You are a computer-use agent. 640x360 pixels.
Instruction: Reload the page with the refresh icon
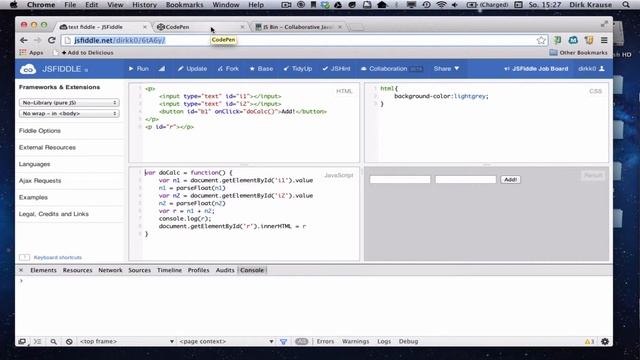51,40
